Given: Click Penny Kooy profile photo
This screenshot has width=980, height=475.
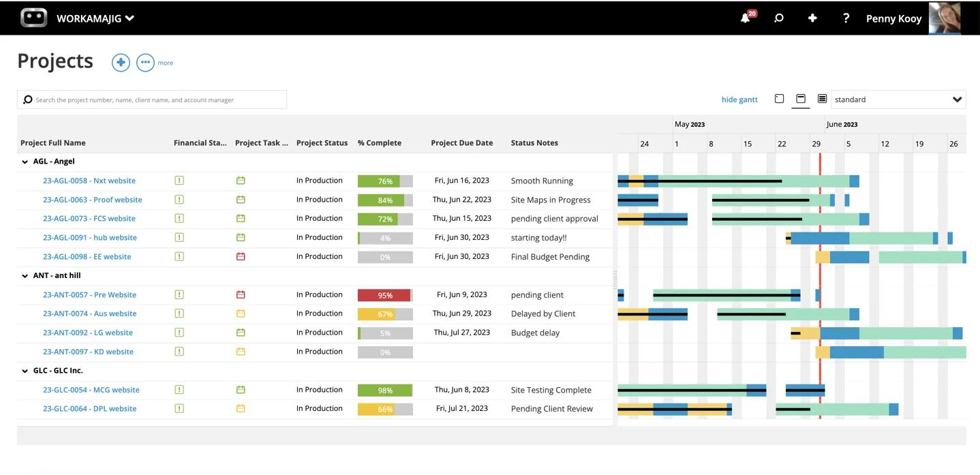Looking at the screenshot, I should (x=946, y=18).
